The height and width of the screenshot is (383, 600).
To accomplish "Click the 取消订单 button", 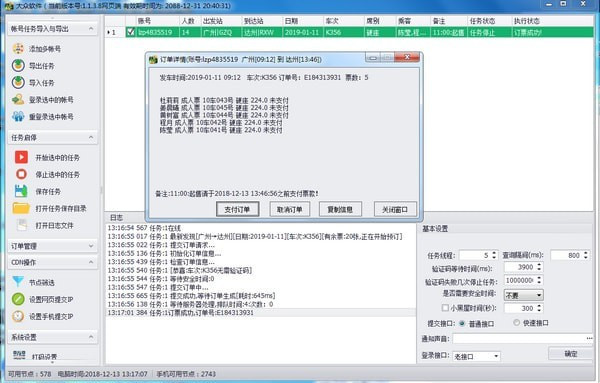I will point(290,209).
